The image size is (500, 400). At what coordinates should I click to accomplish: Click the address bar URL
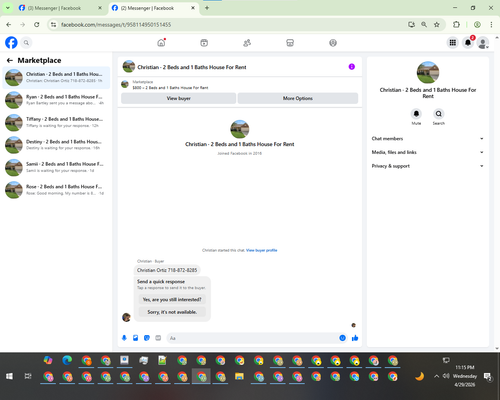(x=116, y=25)
